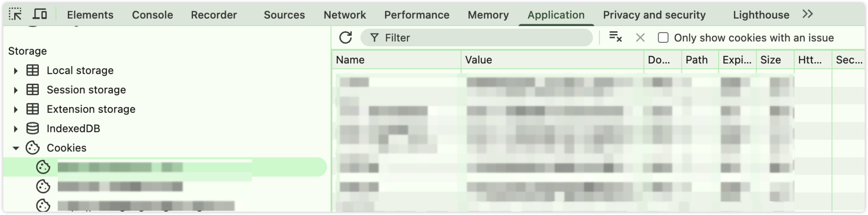The image size is (868, 215).
Task: Activate the inspect element selector icon
Action: point(16,14)
